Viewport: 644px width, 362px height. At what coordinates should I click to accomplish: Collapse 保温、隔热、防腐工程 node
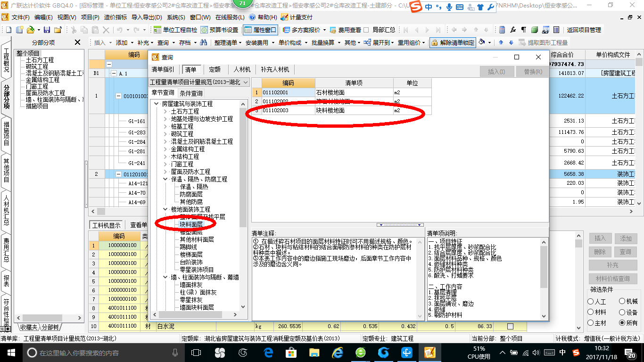[165, 180]
